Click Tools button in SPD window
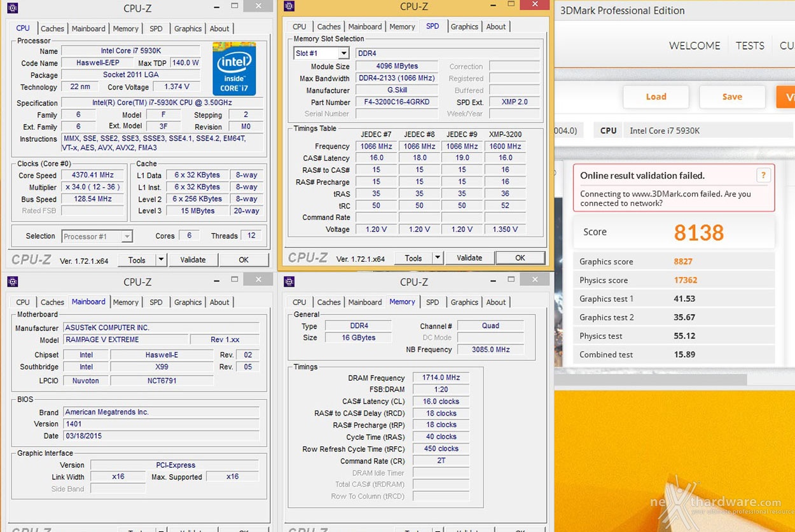Image resolution: width=795 pixels, height=532 pixels. (413, 258)
